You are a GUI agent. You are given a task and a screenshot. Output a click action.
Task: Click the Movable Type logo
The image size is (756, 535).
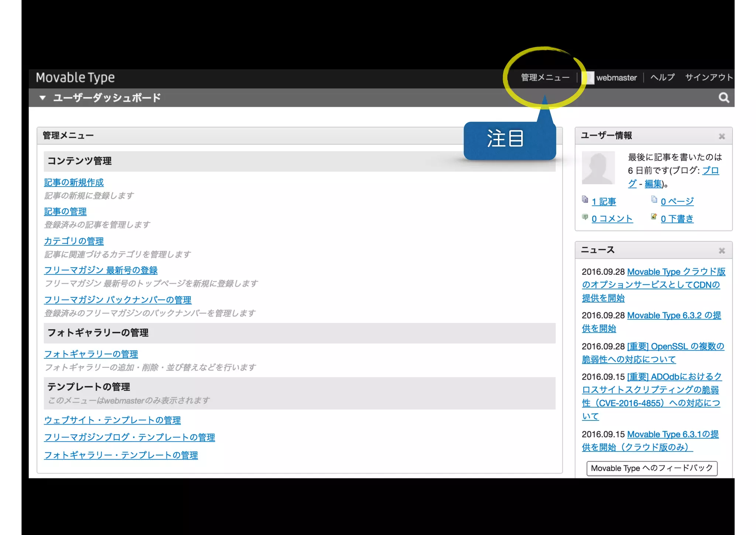[x=75, y=78]
